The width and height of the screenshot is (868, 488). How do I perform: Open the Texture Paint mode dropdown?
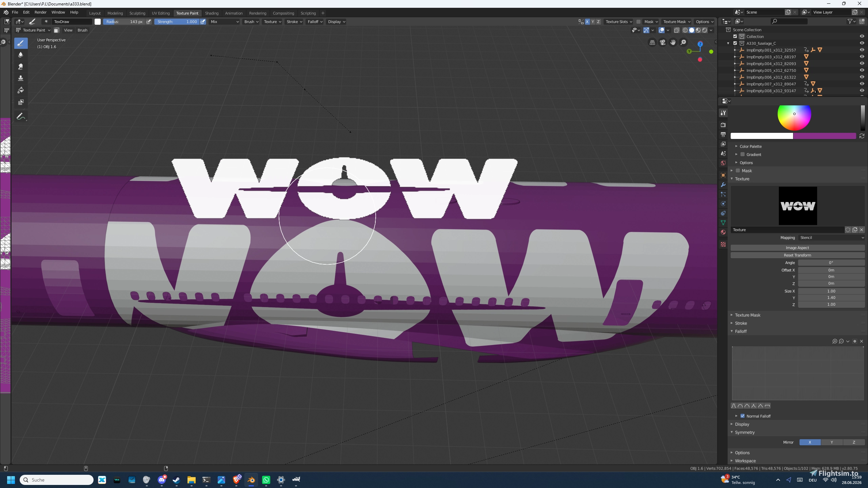[33, 30]
